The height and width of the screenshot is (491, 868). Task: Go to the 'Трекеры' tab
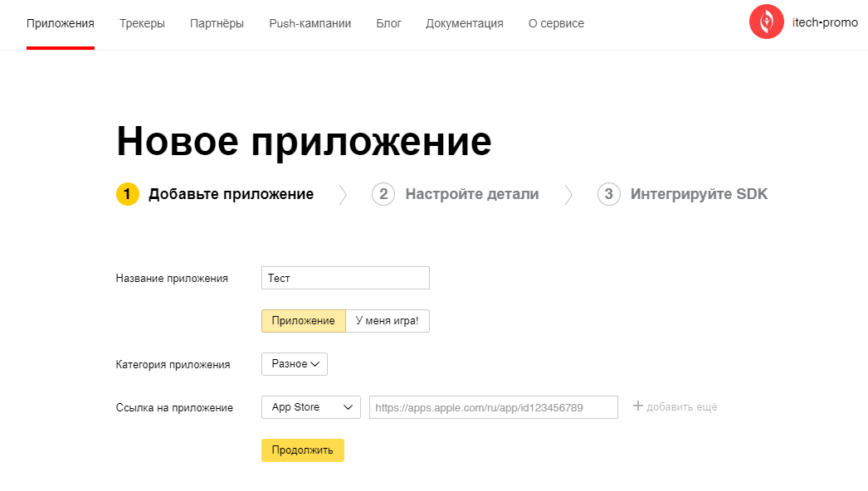pyautogui.click(x=142, y=23)
